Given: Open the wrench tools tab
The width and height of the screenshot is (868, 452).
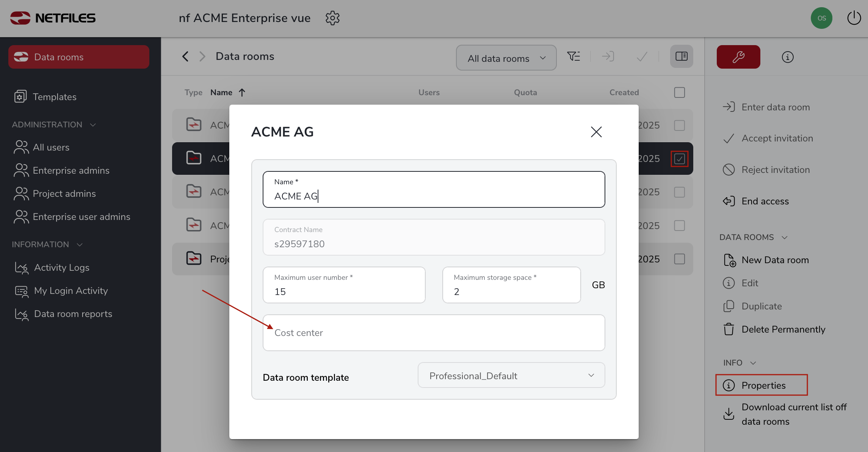Looking at the screenshot, I should [x=738, y=57].
